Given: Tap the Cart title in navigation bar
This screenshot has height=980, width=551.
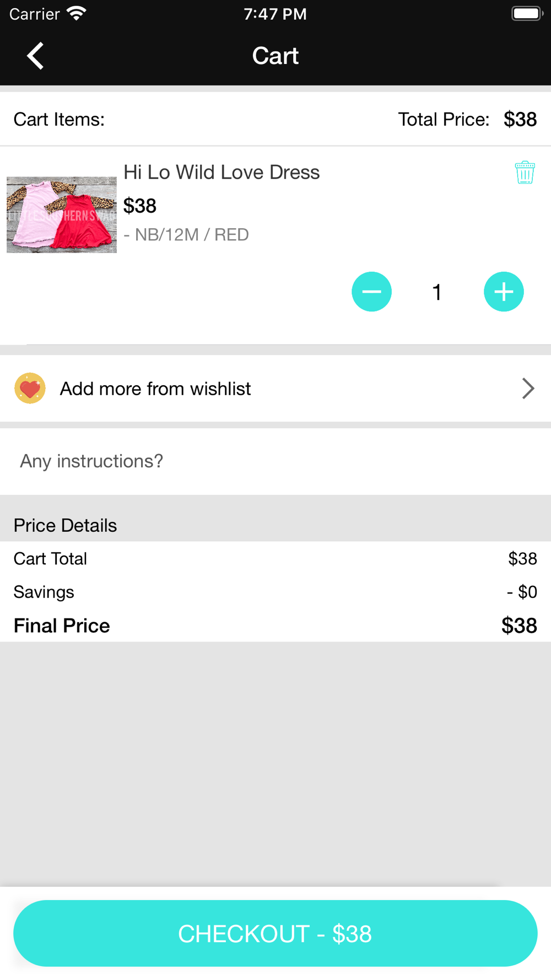Looking at the screenshot, I should (275, 56).
